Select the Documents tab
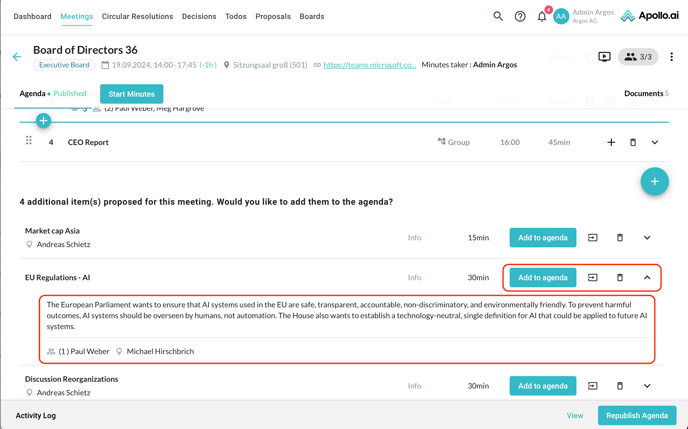Screen dimensions: 688x429 [645, 93]
